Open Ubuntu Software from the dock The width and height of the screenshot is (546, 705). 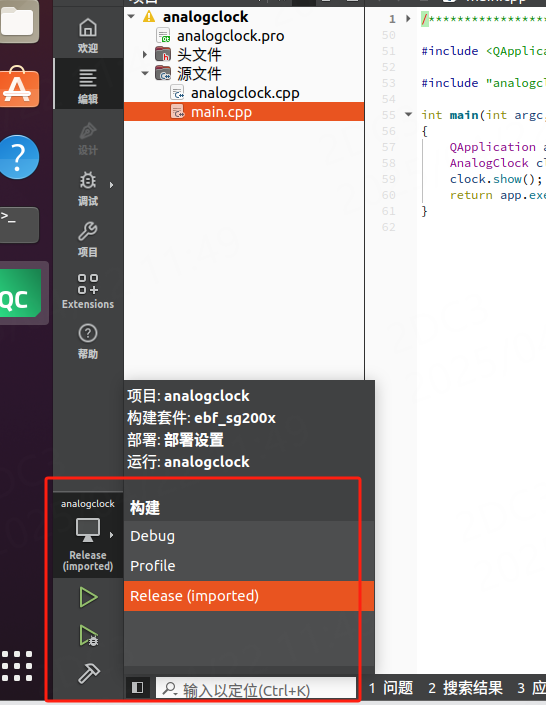pos(18,87)
